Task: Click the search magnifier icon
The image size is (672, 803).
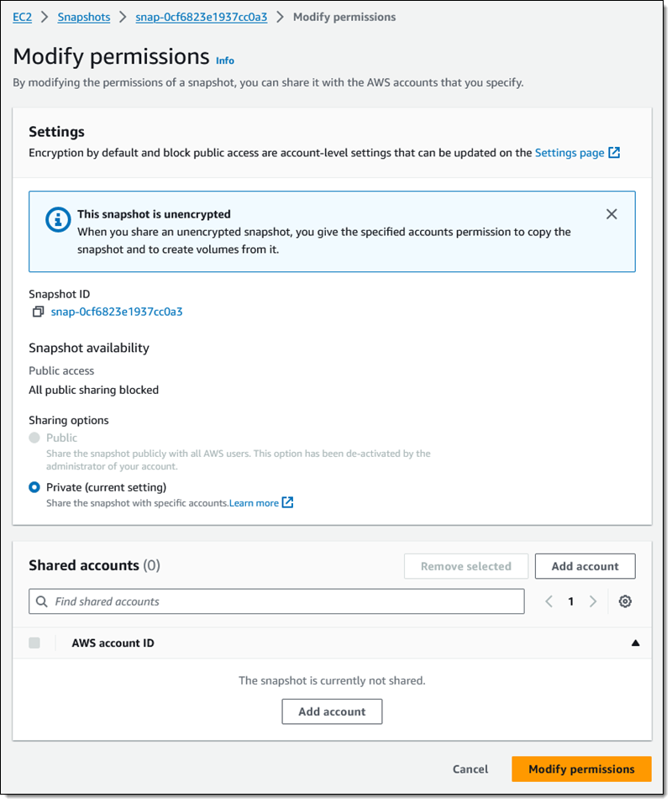Action: (42, 601)
